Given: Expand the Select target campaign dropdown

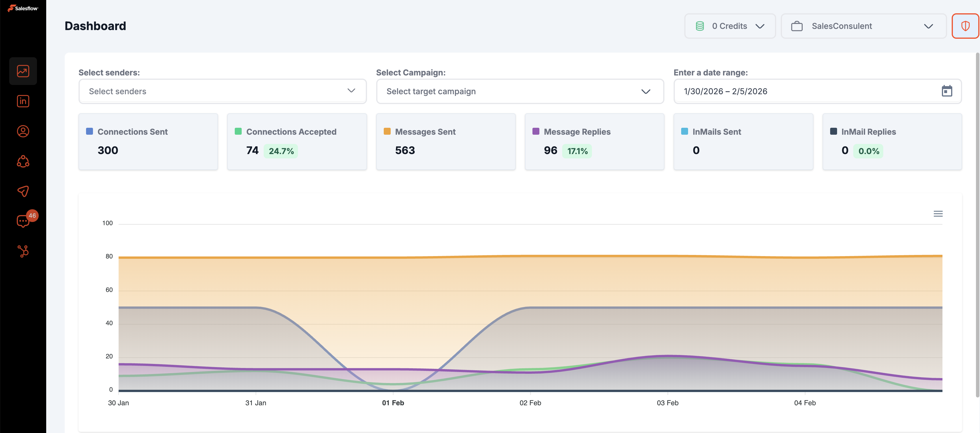Looking at the screenshot, I should point(520,91).
